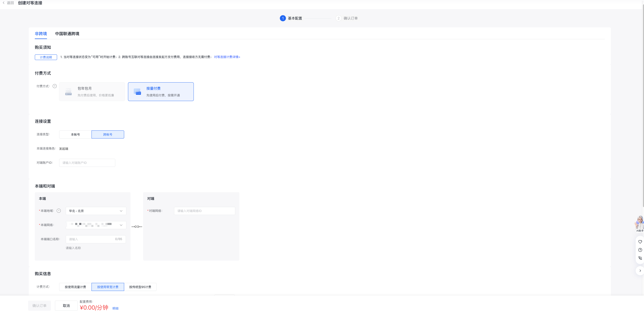Click the link chain icon between 本端 and 对端
Image resolution: width=644 pixels, height=314 pixels.
coord(137,227)
